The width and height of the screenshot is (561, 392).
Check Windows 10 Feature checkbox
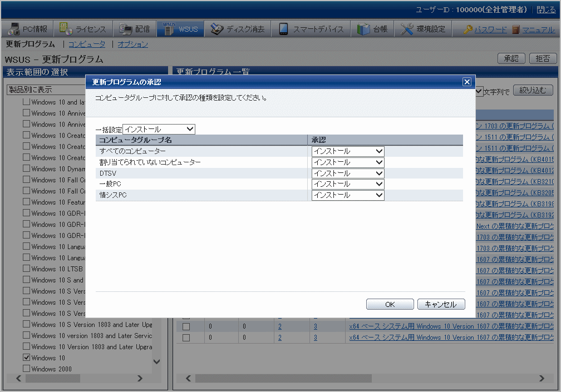tap(26, 201)
